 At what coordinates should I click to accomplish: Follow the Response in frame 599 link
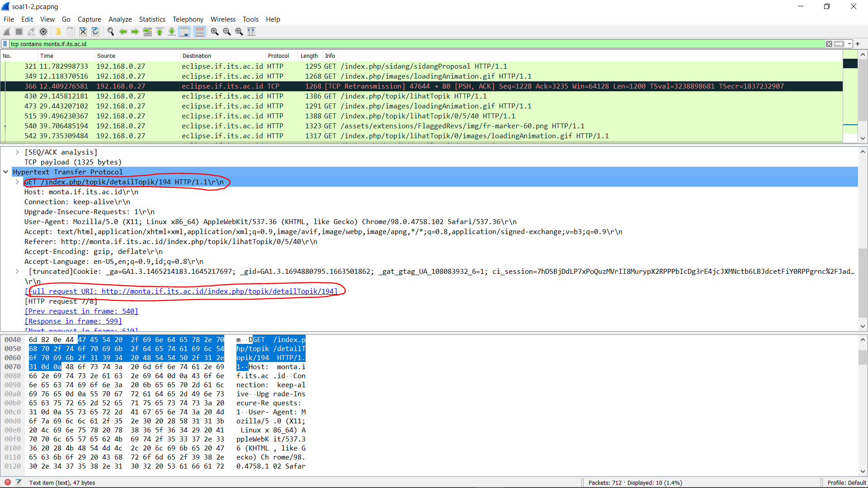73,321
